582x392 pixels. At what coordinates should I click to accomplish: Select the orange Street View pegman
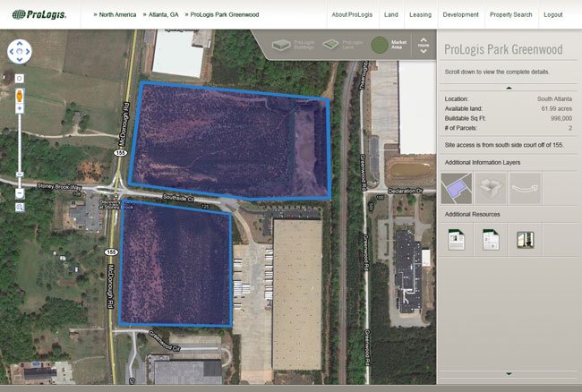pos(20,96)
